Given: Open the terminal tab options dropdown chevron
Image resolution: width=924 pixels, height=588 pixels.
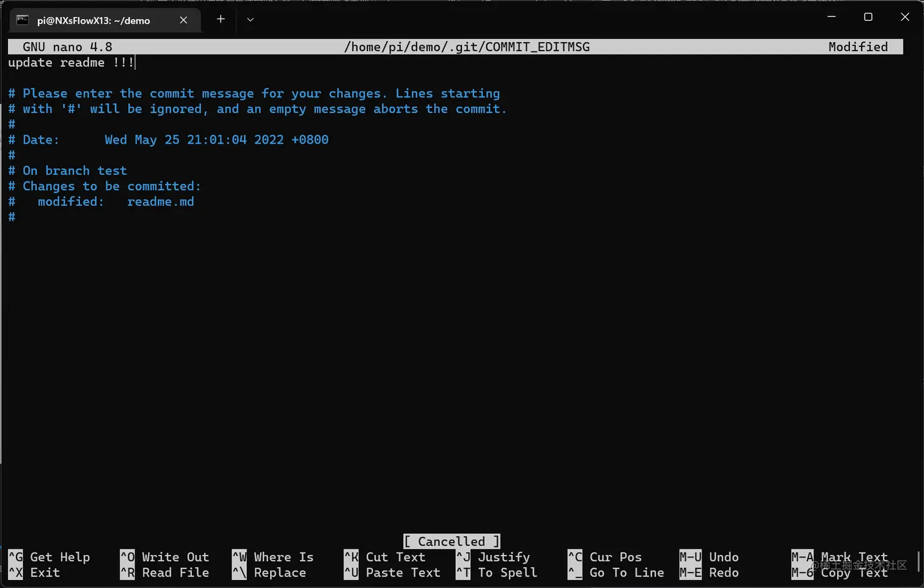Looking at the screenshot, I should (250, 19).
